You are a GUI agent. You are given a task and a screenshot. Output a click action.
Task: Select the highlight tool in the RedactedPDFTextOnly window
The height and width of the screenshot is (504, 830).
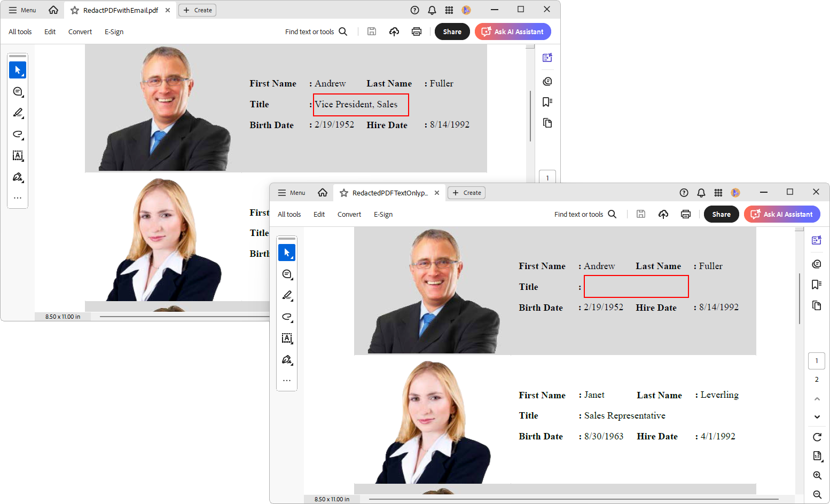pyautogui.click(x=287, y=295)
